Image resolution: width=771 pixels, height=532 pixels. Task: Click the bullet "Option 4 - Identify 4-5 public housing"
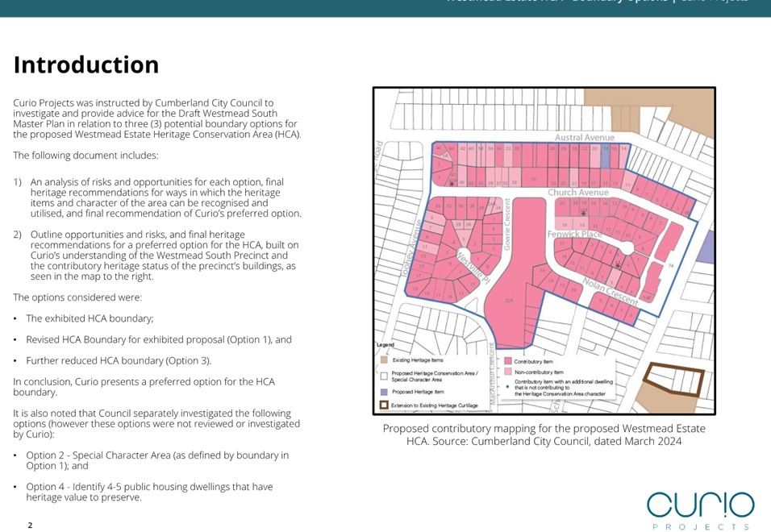pyautogui.click(x=149, y=493)
